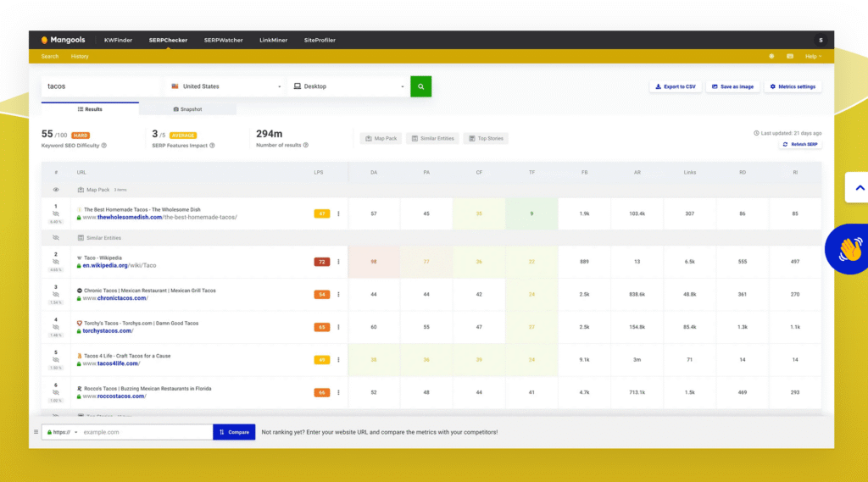The height and width of the screenshot is (482, 868).
Task: Open thewholesomedish.com result link
Action: pyautogui.click(x=159, y=218)
